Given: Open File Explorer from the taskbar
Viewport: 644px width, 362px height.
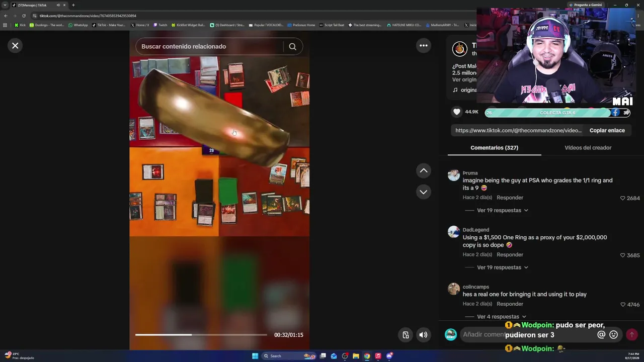Looking at the screenshot, I should [x=356, y=356].
